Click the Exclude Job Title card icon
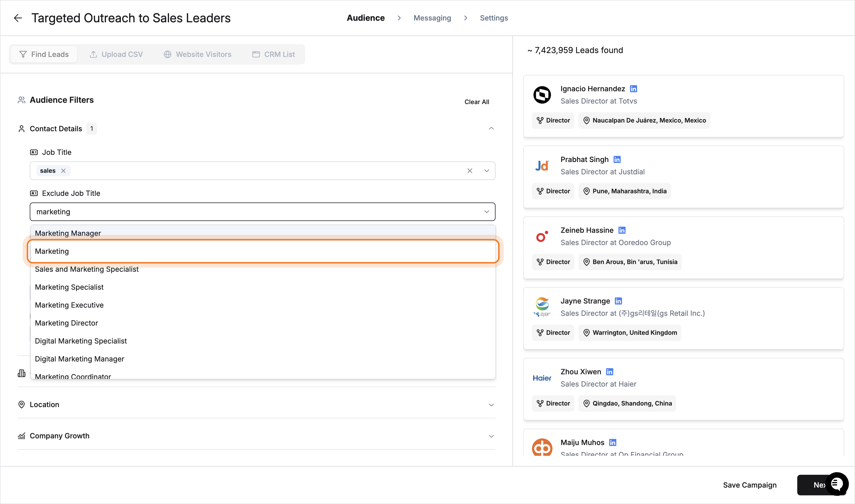855x504 pixels. [34, 193]
